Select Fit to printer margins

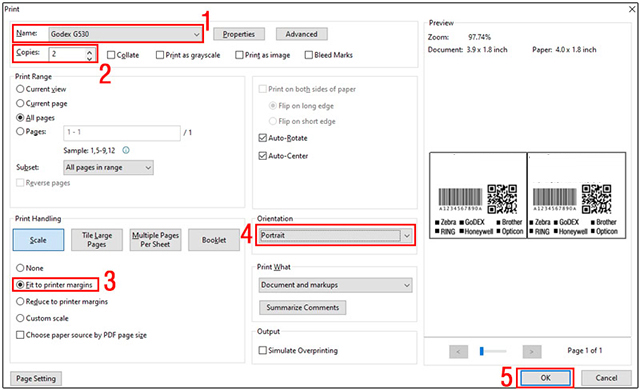[20, 285]
